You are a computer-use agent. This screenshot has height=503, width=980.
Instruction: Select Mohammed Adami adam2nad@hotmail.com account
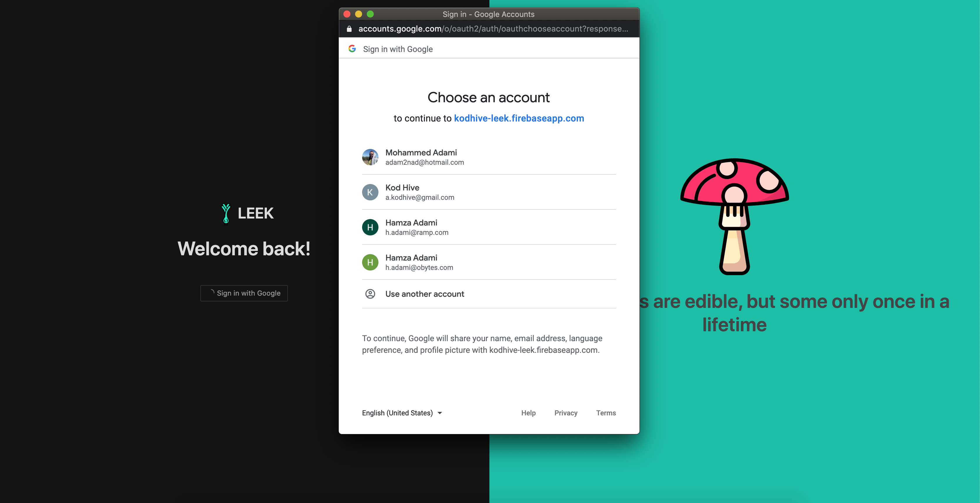click(489, 157)
